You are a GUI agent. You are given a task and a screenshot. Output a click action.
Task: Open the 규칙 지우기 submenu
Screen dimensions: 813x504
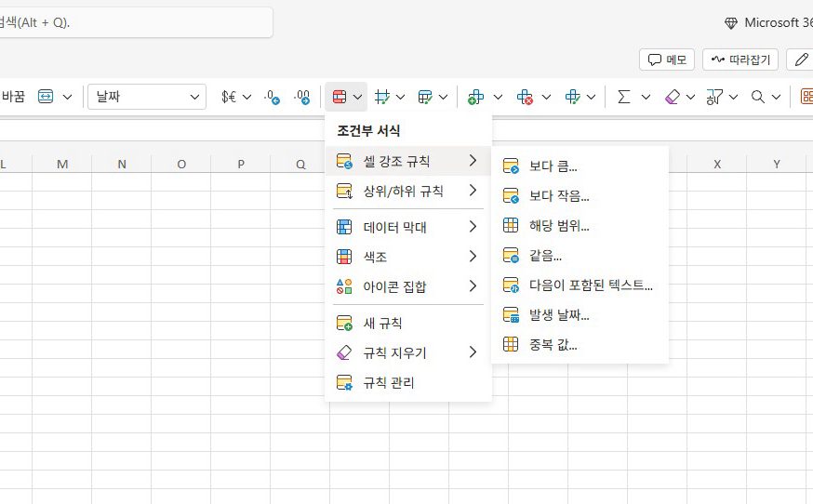pyautogui.click(x=408, y=353)
